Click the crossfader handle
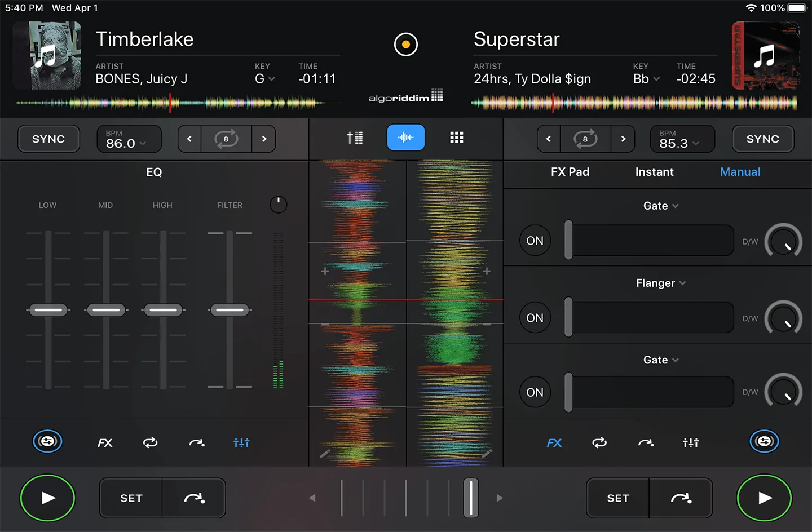The width and height of the screenshot is (812, 532). click(471, 498)
